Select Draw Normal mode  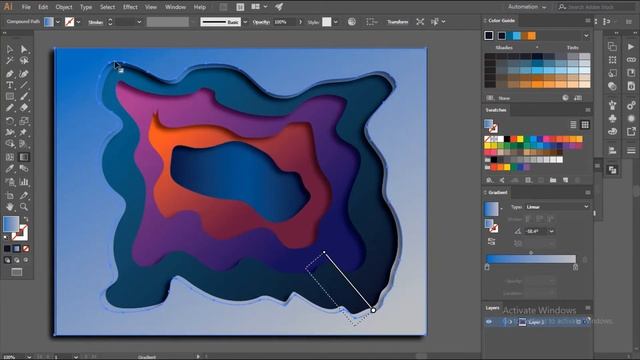(x=7, y=260)
